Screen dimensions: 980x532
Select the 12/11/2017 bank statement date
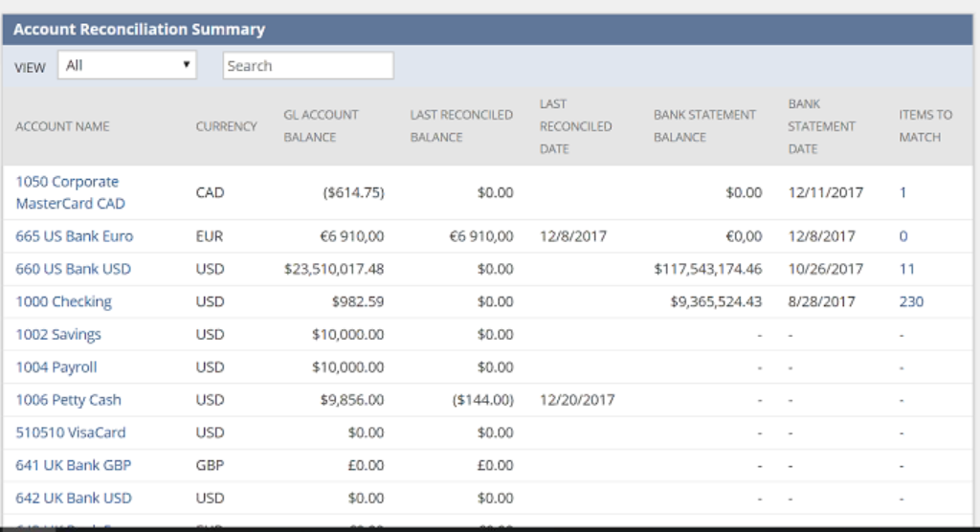[x=825, y=192]
